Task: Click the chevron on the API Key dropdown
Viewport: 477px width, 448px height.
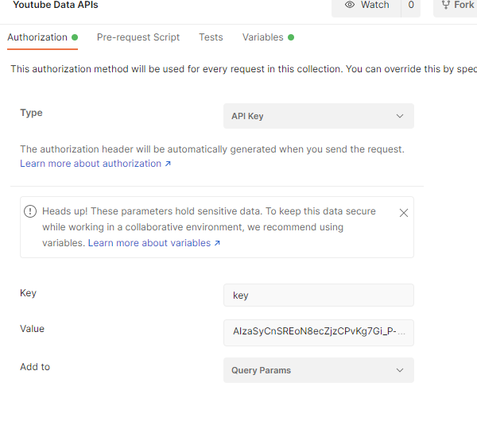Action: click(x=400, y=116)
